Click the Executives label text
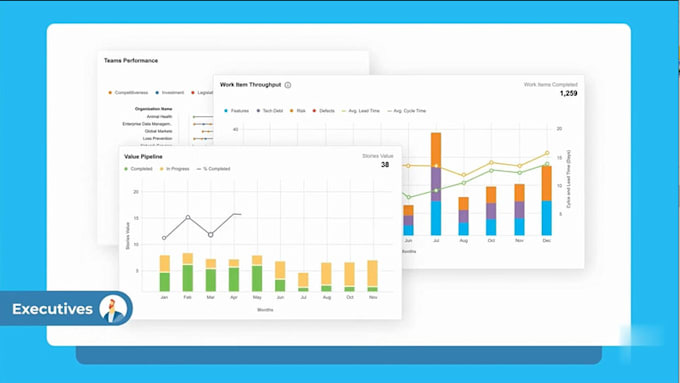This screenshot has width=680, height=383. [52, 309]
